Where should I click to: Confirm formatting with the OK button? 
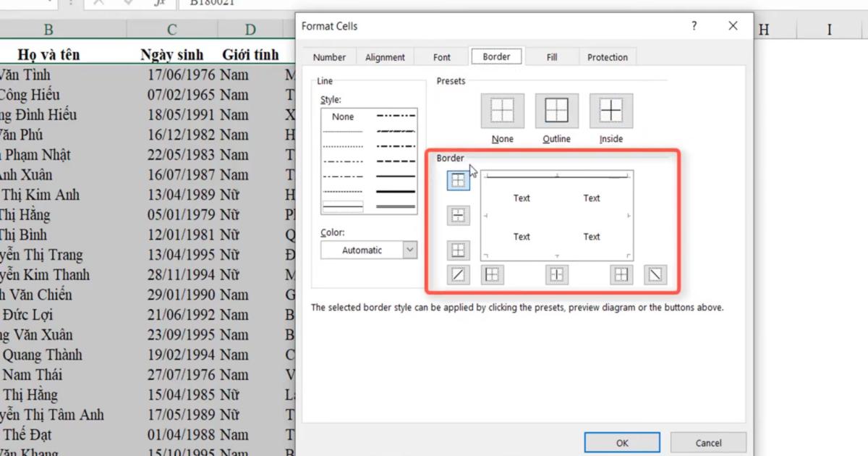coord(621,442)
